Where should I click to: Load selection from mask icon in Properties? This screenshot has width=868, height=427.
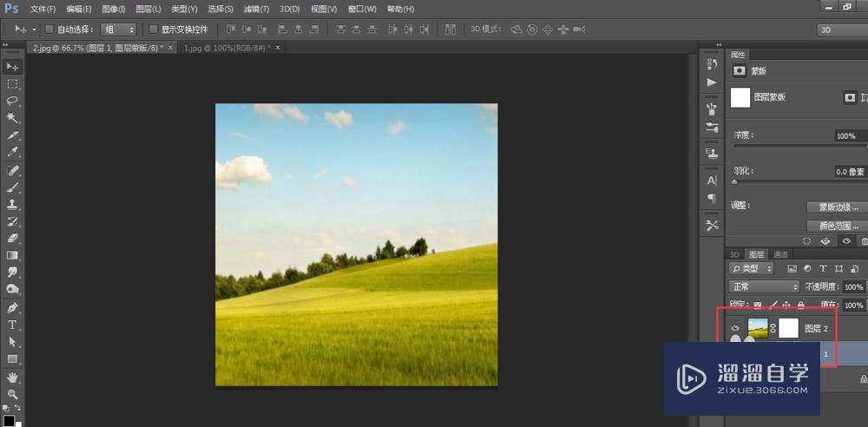[807, 241]
